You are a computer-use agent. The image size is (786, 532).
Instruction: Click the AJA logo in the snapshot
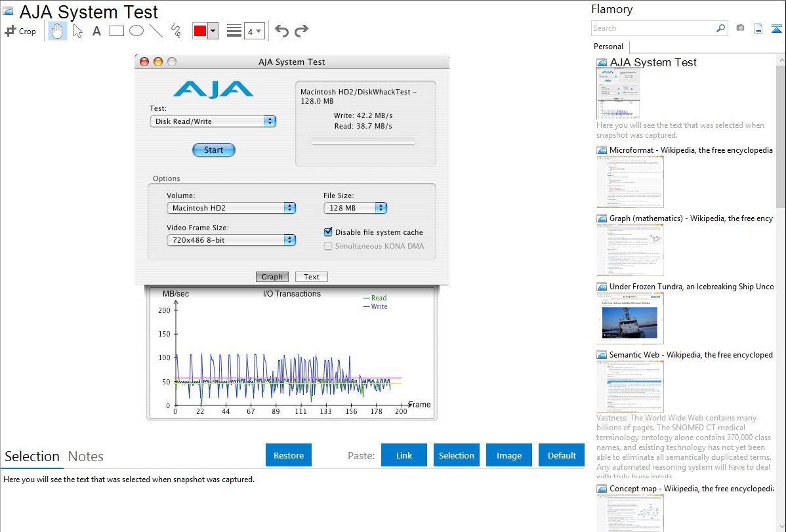pos(213,89)
